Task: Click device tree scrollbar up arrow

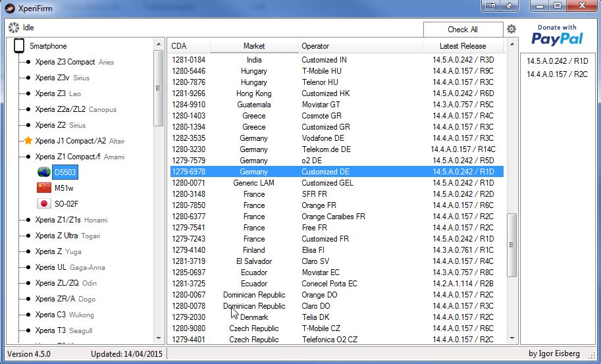Action: click(158, 45)
